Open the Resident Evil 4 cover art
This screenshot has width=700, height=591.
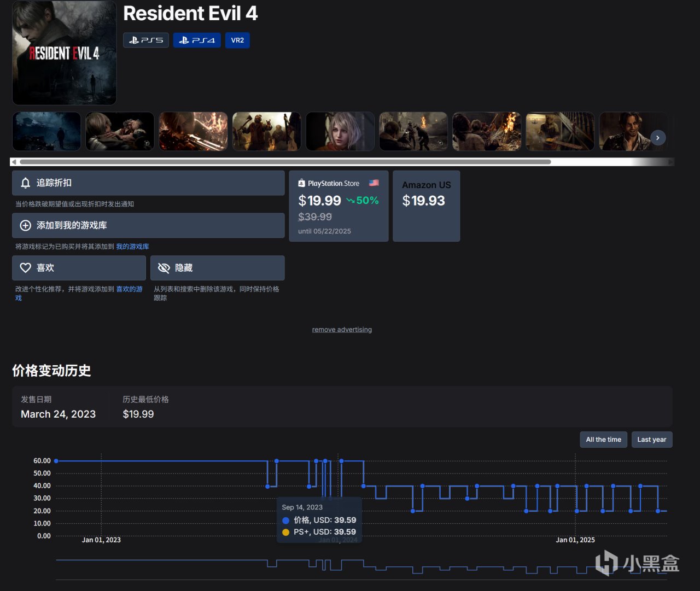pyautogui.click(x=65, y=52)
